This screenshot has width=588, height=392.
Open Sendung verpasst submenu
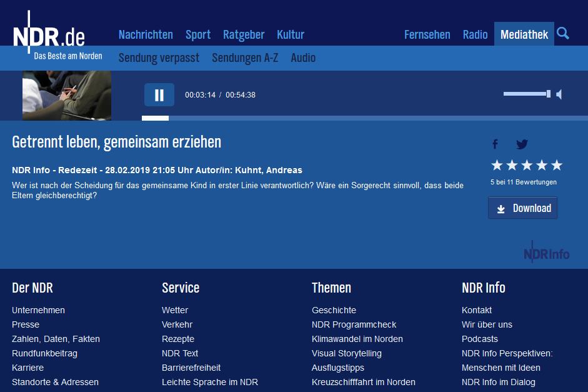159,58
